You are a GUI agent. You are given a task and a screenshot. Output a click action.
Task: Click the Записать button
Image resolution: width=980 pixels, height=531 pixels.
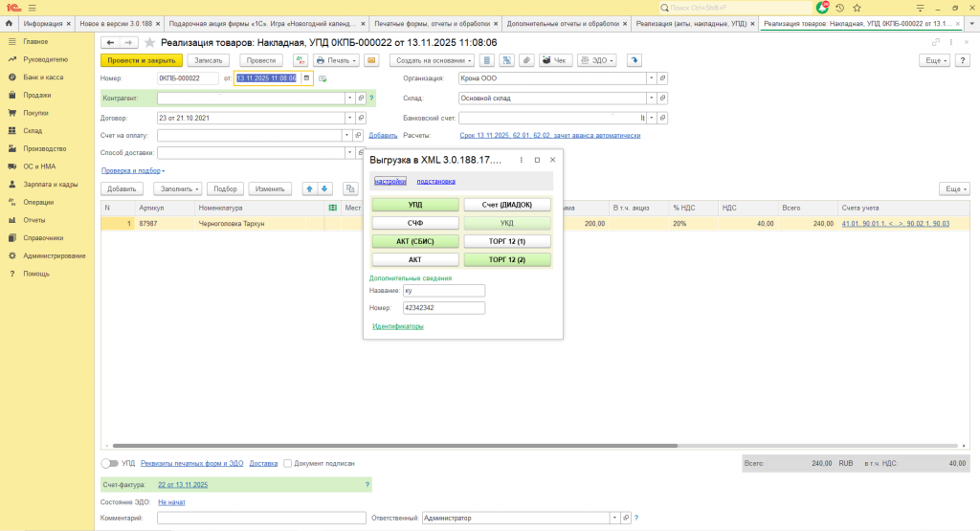coord(208,60)
